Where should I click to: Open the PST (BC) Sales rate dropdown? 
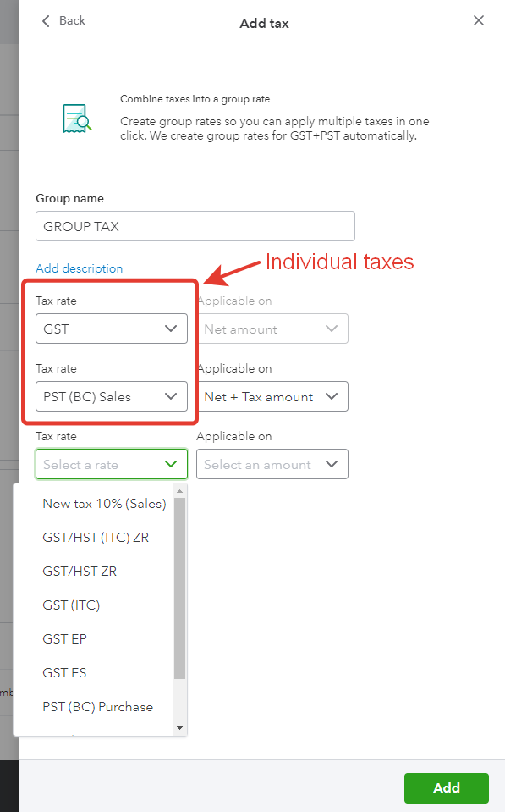tap(112, 396)
